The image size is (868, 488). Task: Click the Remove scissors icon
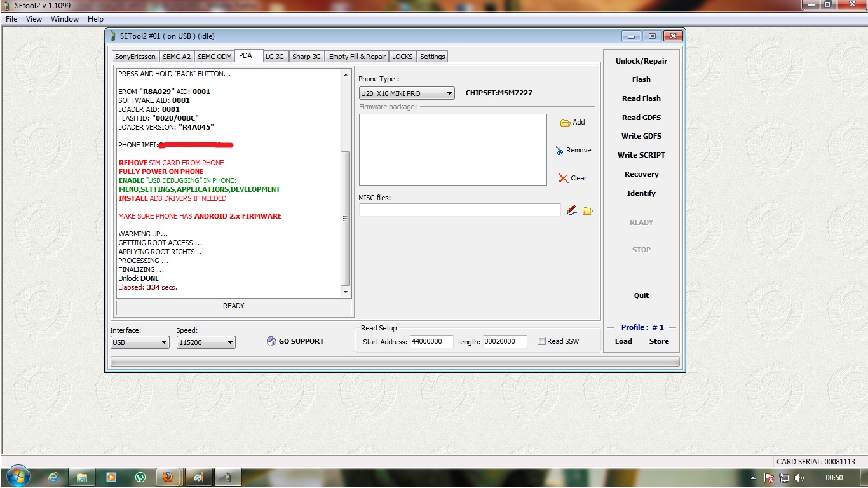(559, 151)
